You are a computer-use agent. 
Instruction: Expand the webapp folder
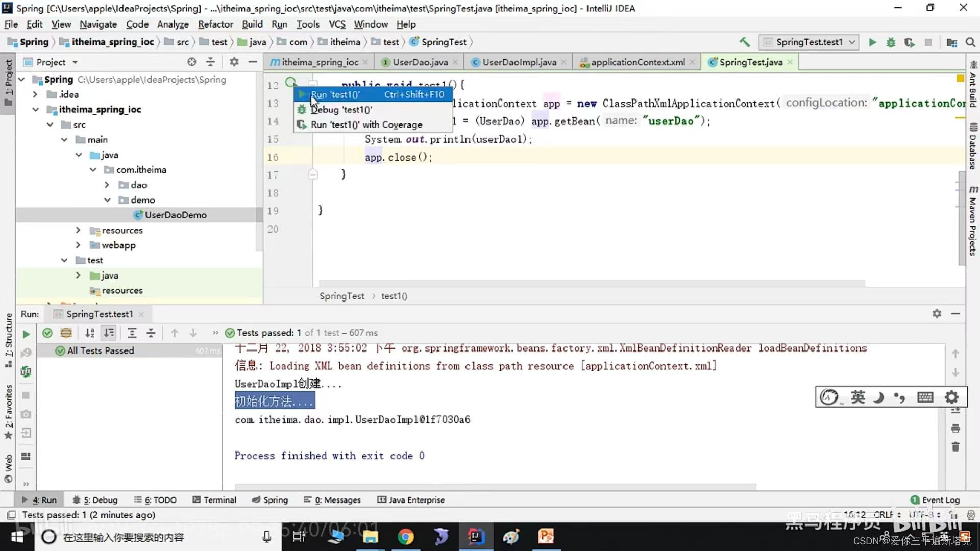(78, 245)
